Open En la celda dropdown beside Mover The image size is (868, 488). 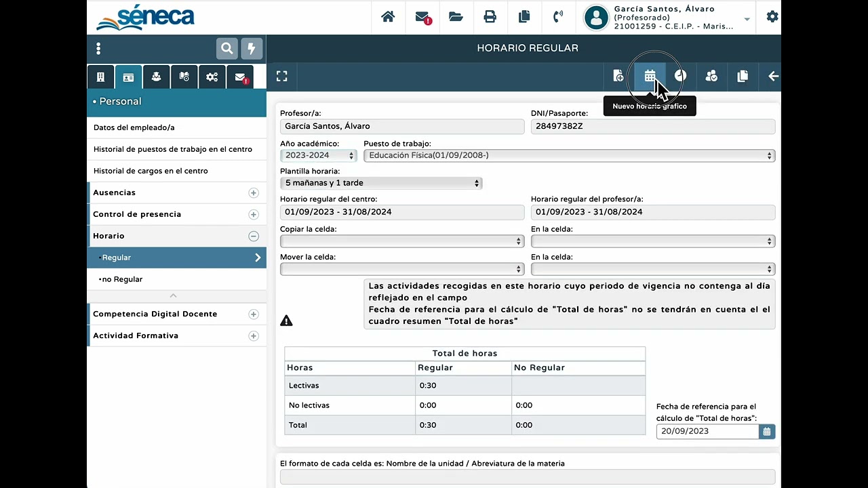pyautogui.click(x=653, y=269)
